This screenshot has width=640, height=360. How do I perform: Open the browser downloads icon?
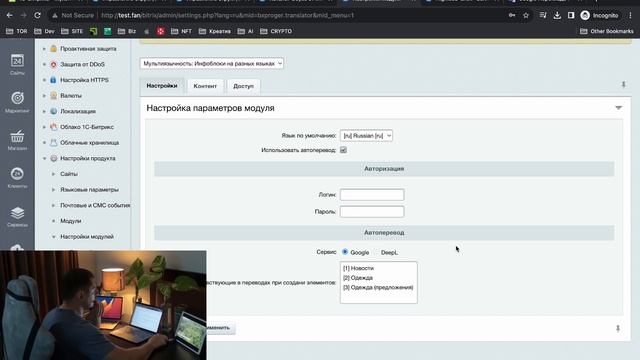coord(557,16)
